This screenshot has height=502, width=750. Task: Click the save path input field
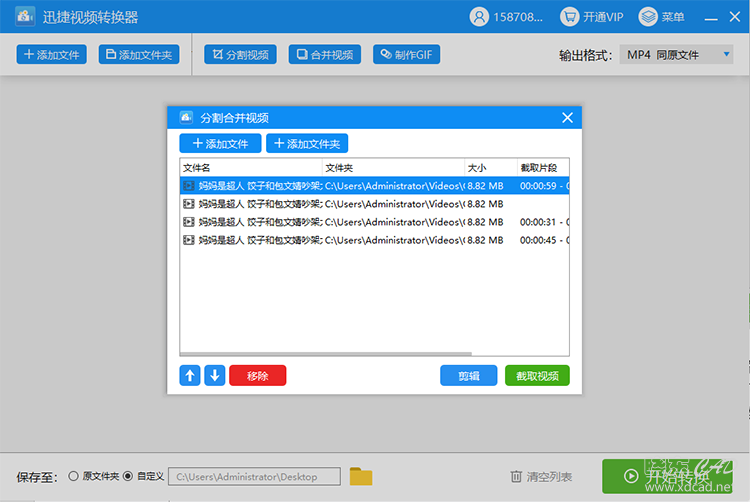(x=254, y=477)
